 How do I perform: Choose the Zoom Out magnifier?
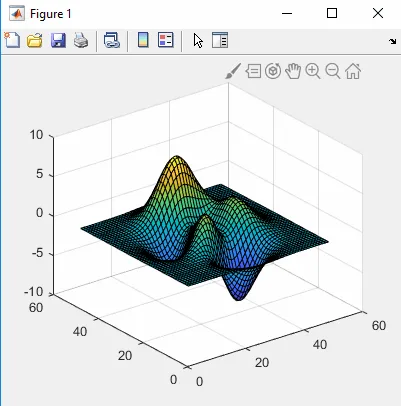click(333, 71)
